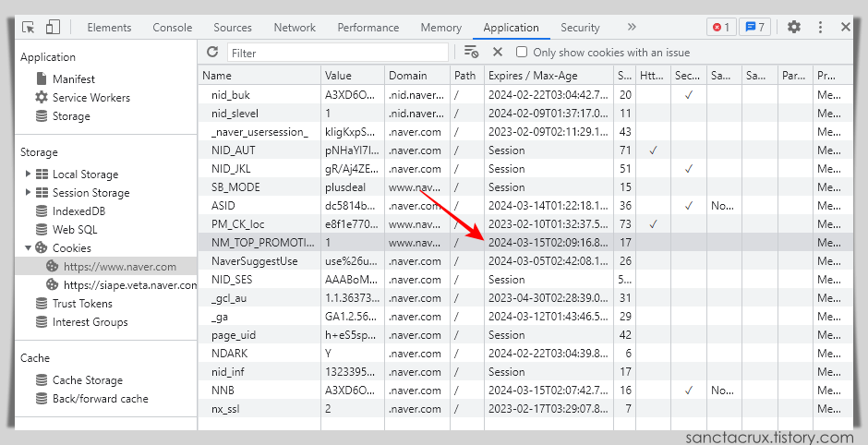Select the _naver_usersession_ cookie row
This screenshot has height=445, width=868.
(524, 132)
